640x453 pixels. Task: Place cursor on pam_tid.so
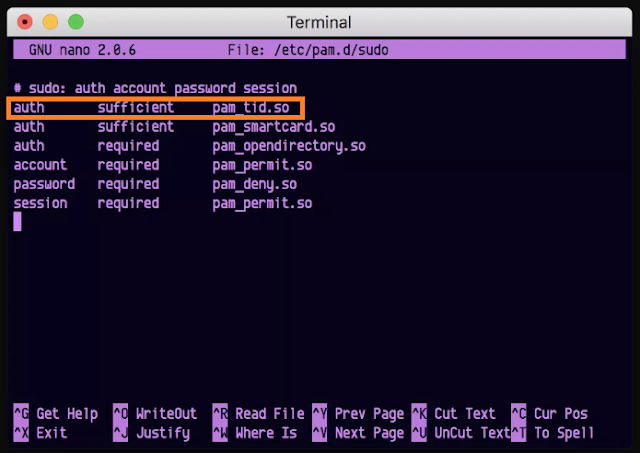pos(251,108)
